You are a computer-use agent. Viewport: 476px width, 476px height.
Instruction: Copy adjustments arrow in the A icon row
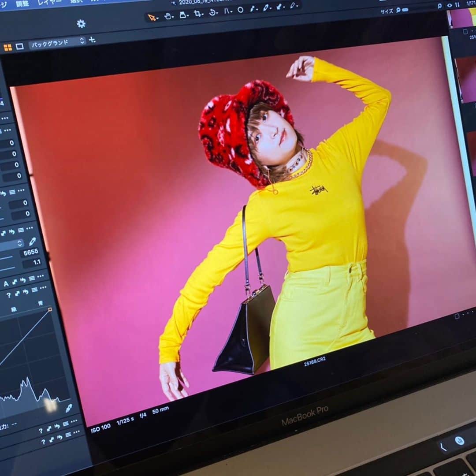pyautogui.click(x=15, y=282)
